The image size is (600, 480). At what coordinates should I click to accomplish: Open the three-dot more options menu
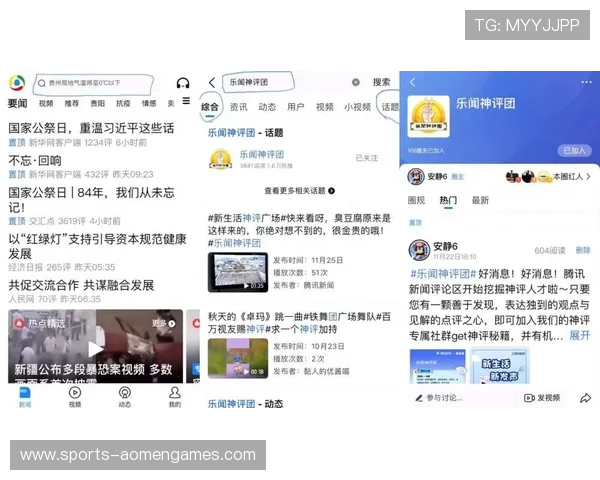586,82
